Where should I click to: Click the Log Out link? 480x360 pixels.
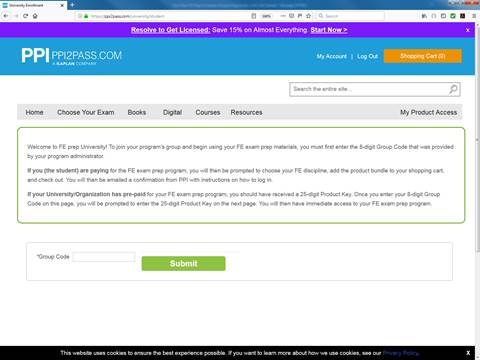click(x=367, y=56)
